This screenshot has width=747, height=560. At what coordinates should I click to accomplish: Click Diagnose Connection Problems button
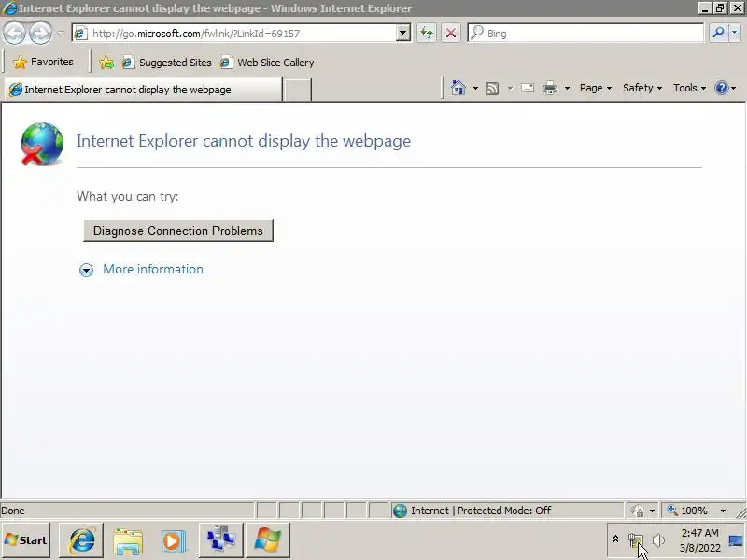tap(178, 231)
